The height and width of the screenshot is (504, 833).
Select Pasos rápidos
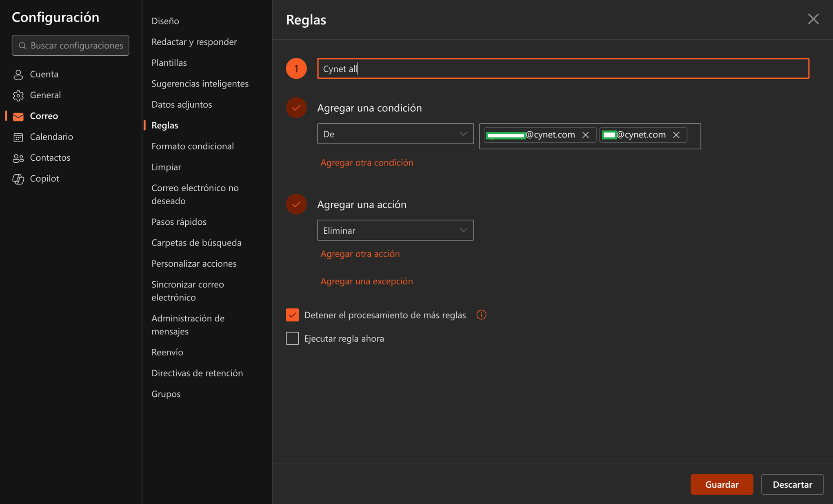pyautogui.click(x=179, y=222)
